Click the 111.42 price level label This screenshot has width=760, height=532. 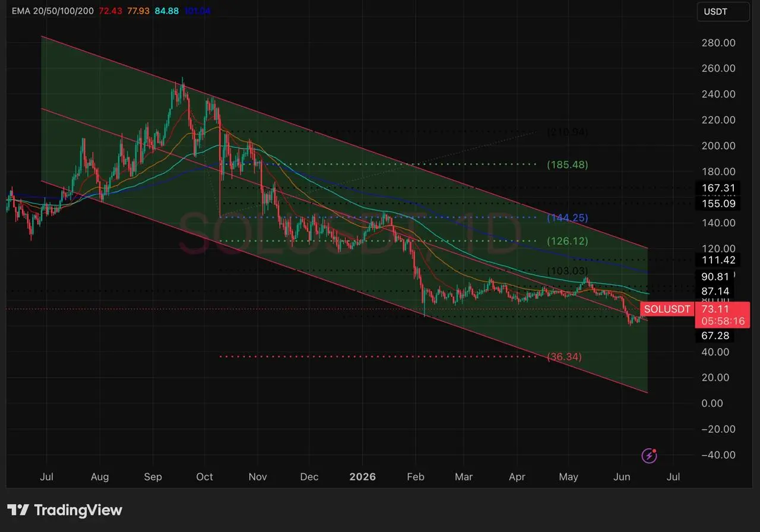click(718, 260)
